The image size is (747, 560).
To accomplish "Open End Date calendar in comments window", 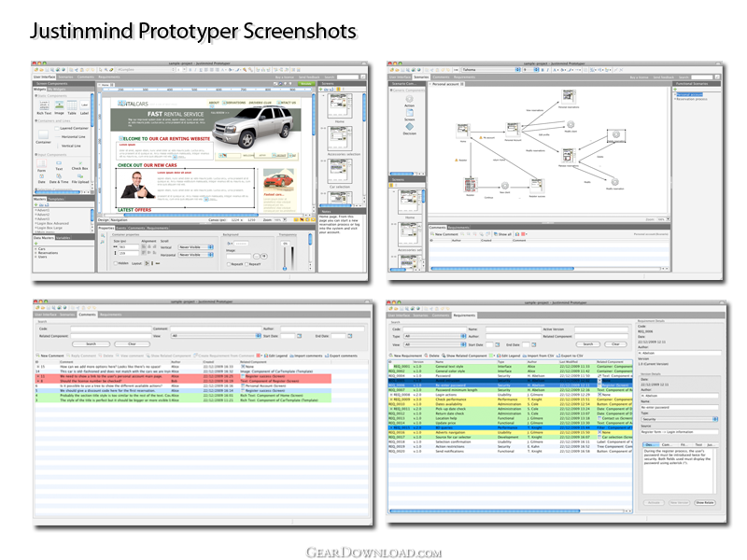I will 349,336.
